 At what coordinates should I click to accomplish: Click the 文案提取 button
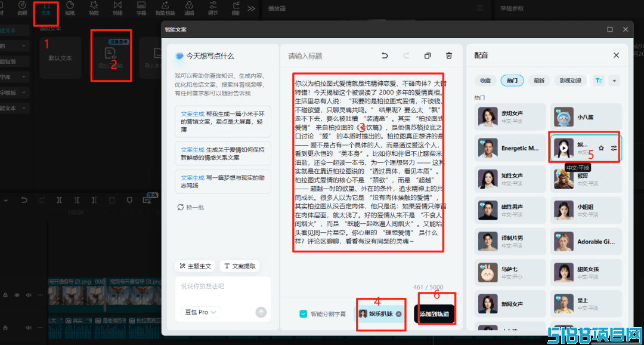point(240,266)
